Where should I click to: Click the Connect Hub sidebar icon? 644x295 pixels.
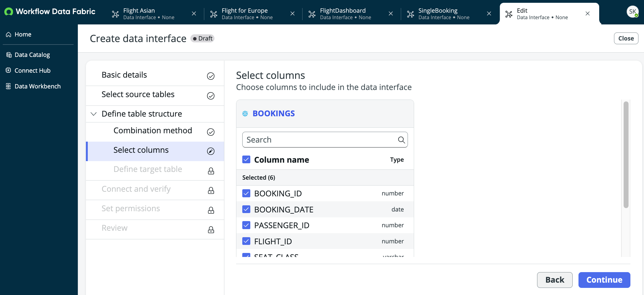[x=9, y=71]
